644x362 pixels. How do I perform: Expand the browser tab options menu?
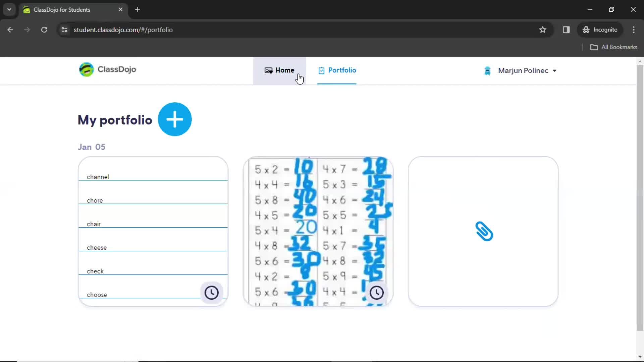[9, 9]
